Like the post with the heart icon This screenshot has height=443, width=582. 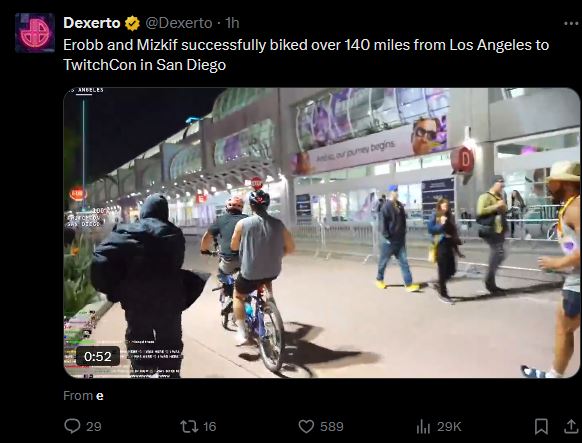click(306, 426)
